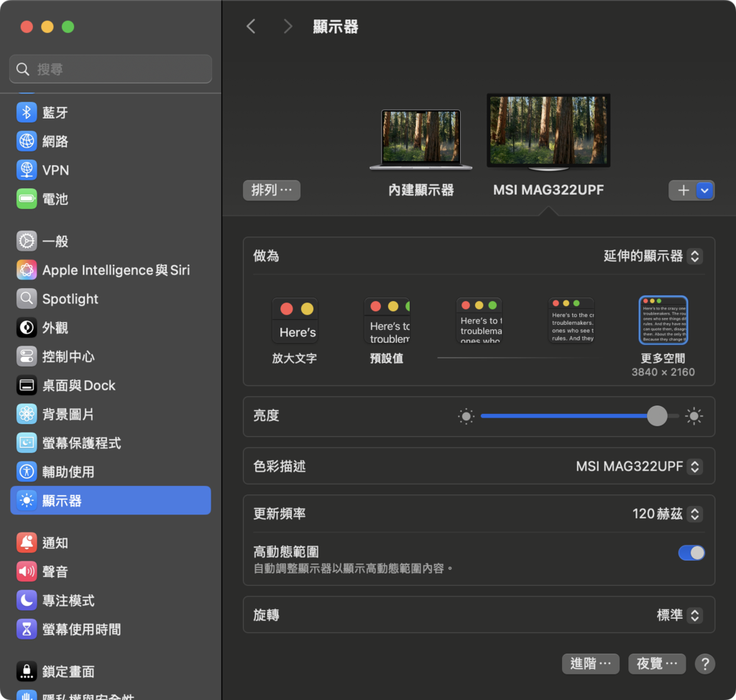Click the 進階… button
736x700 pixels.
pyautogui.click(x=591, y=664)
